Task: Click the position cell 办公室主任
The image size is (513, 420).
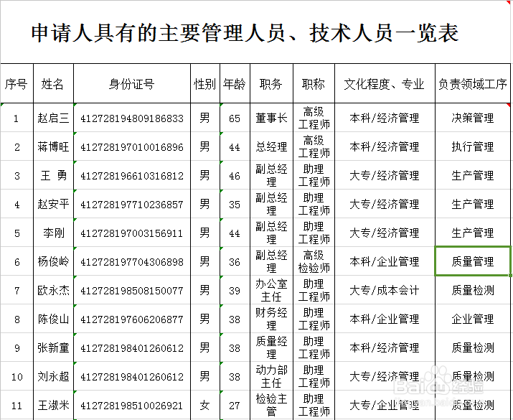Action: tap(271, 290)
